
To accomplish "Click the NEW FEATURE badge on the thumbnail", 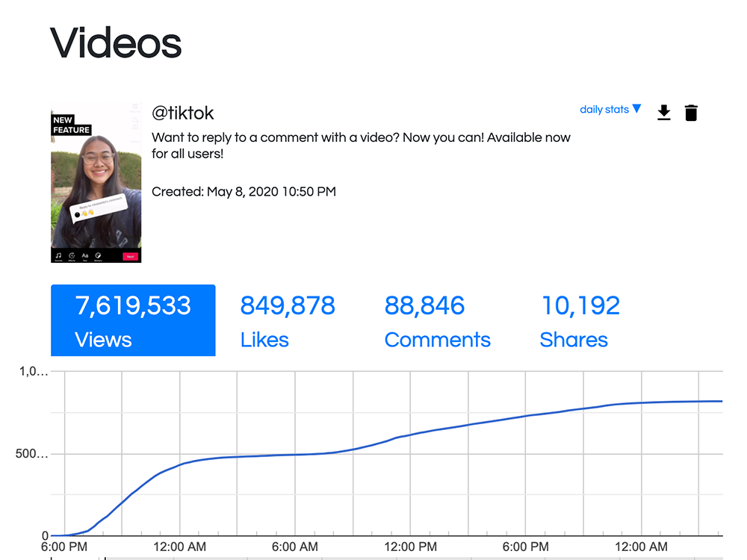I will tap(71, 125).
